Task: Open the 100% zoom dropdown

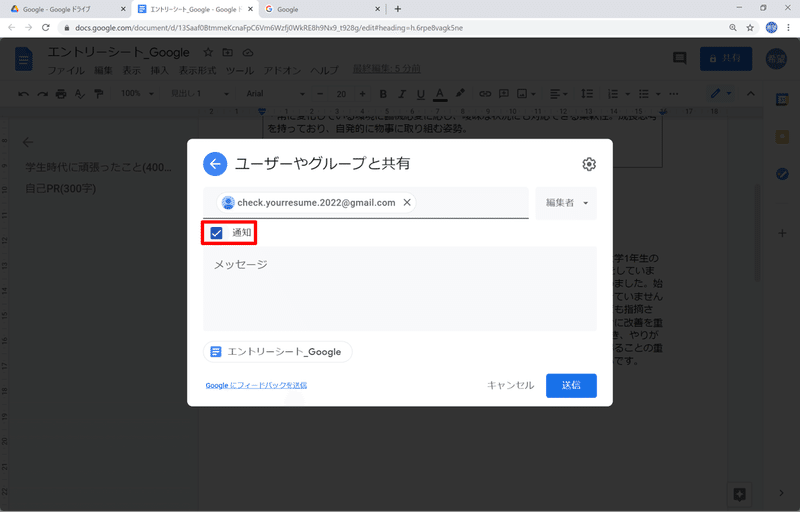Action: [x=137, y=94]
